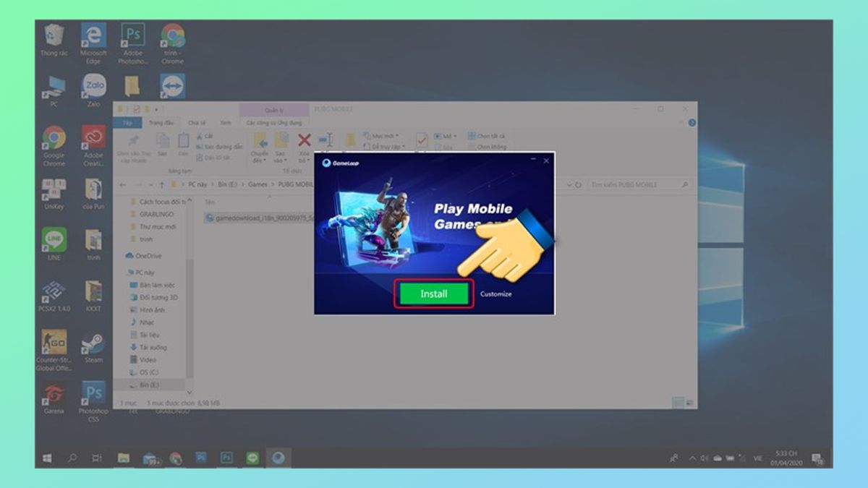Minimize the GameLoop installer window
Image resolution: width=868 pixels, height=488 pixels.
pos(533,158)
